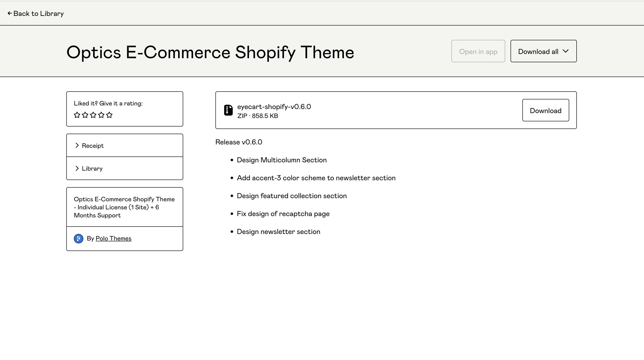Click the fourth star rating icon
The image size is (644, 360).
[x=101, y=115]
